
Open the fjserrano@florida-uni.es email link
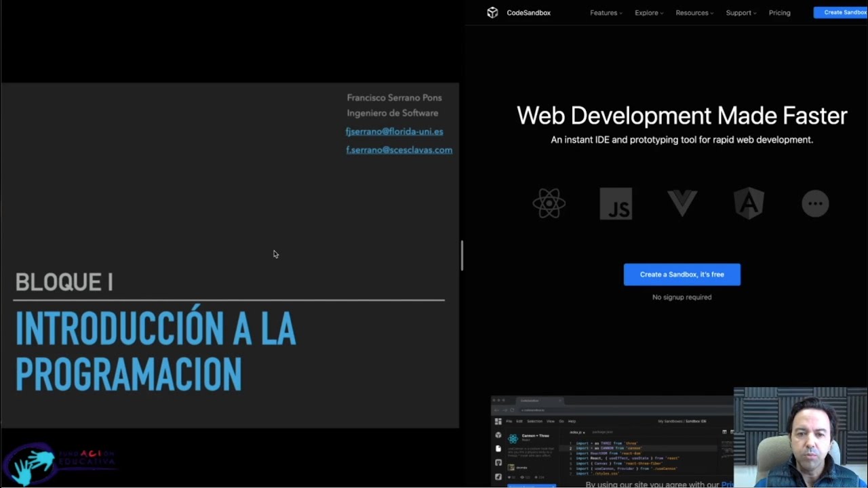tap(394, 131)
